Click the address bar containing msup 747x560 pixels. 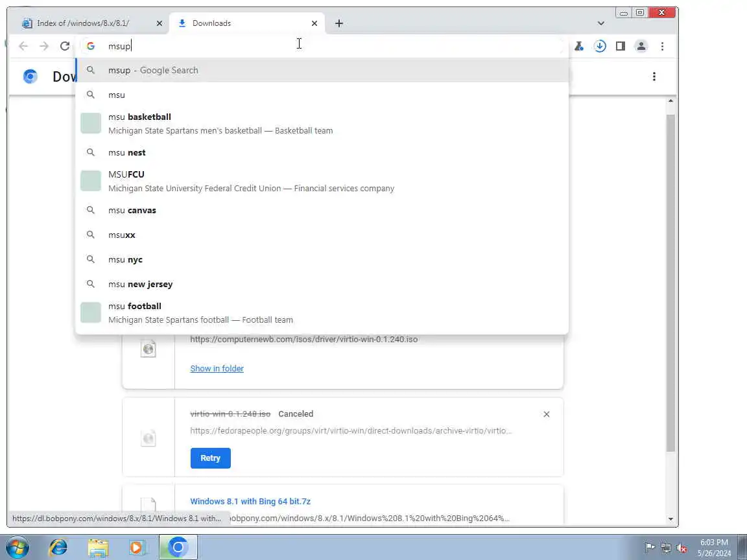point(322,46)
